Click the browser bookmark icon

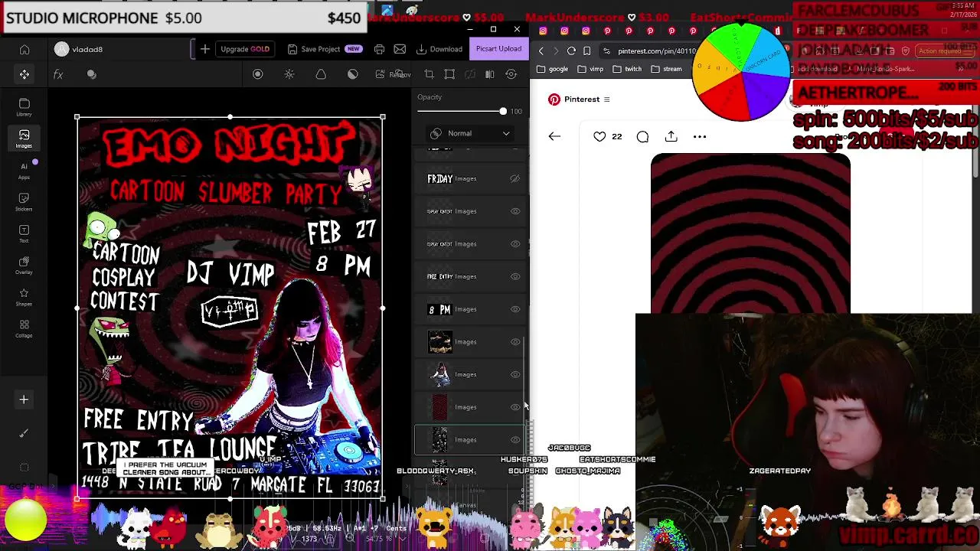click(586, 51)
